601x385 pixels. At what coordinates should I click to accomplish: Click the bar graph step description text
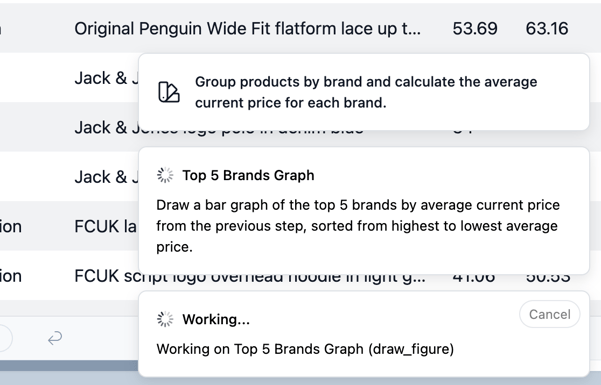click(358, 226)
